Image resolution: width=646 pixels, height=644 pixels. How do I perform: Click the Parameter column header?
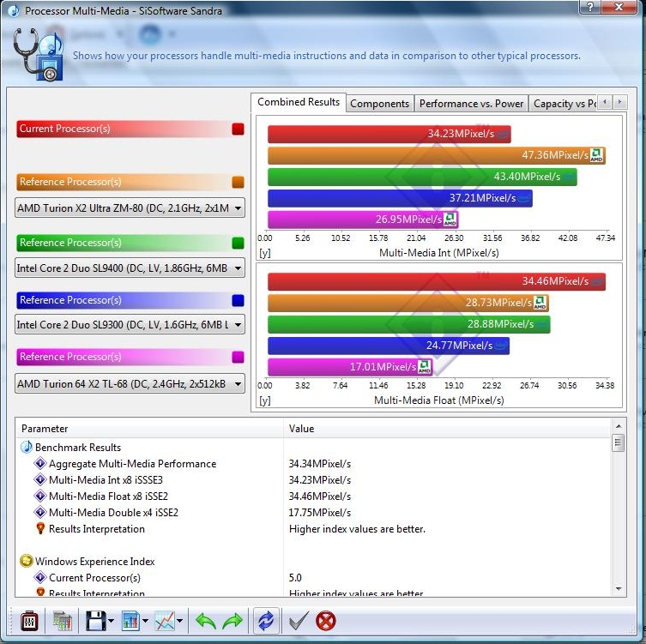[148, 428]
